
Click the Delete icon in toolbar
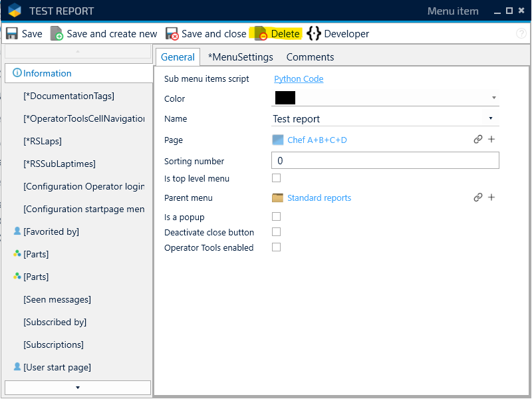[261, 34]
